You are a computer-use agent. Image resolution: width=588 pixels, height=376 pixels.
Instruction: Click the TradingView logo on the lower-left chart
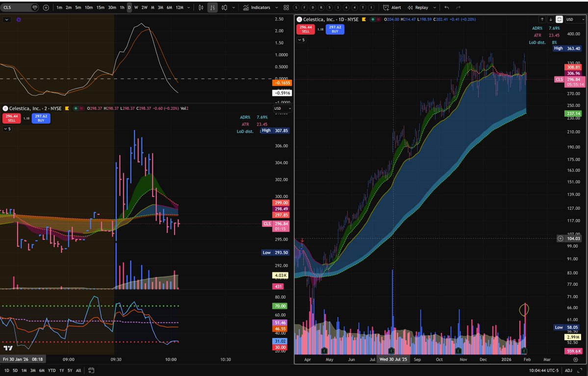(8, 348)
